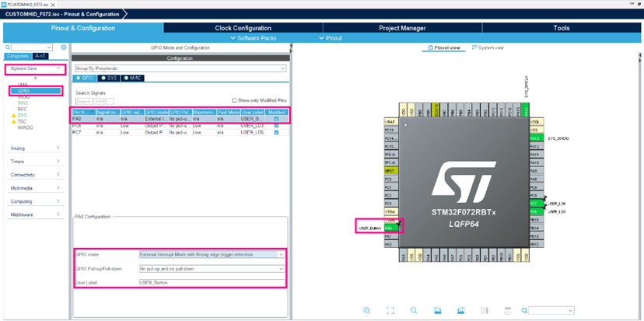The width and height of the screenshot is (644, 321).
Task: Select the Categories tab
Action: coord(18,56)
